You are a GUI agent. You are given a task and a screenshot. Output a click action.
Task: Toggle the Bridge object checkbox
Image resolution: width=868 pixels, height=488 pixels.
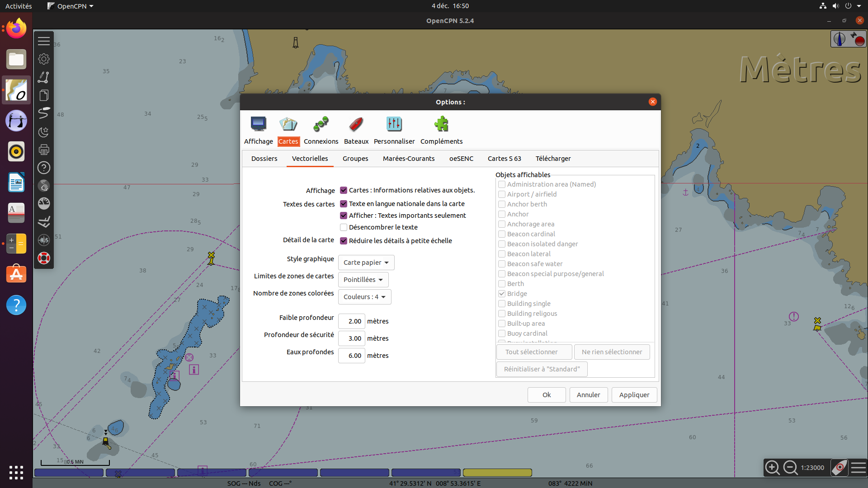(x=502, y=294)
